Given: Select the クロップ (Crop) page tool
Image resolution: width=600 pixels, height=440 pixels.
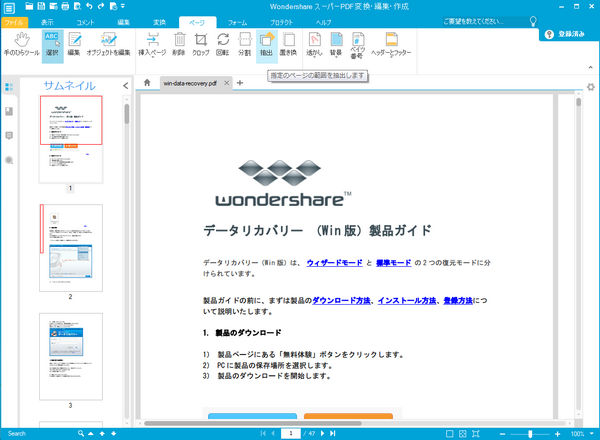Looking at the screenshot, I should 201,45.
